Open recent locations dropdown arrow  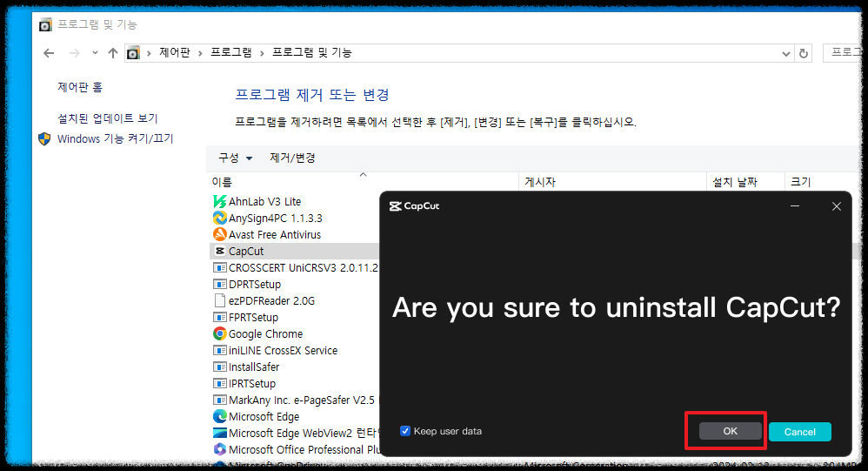coord(95,52)
